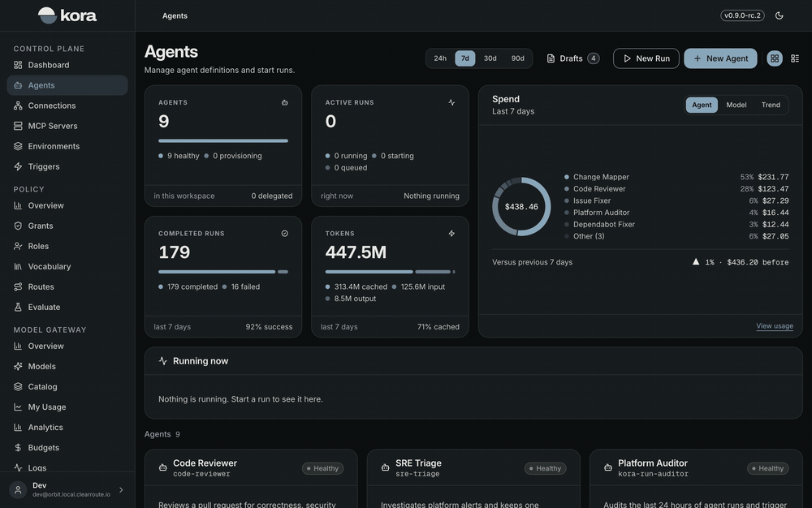Click the 71% cached value
812x508 pixels.
coord(438,327)
